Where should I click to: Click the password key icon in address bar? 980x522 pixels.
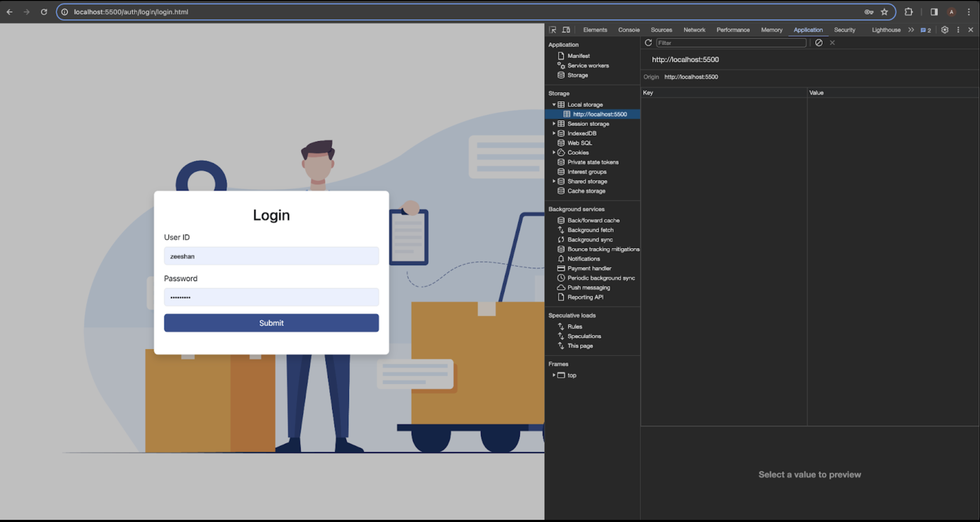[x=869, y=12]
